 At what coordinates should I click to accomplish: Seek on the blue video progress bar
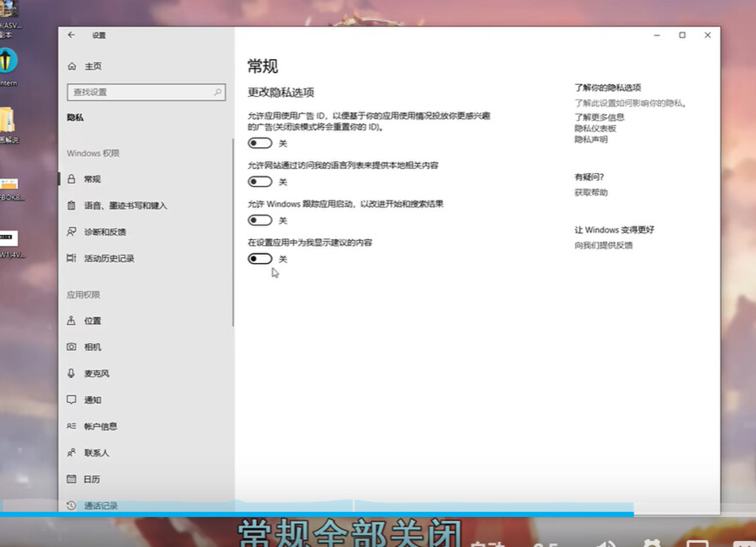coord(317,514)
